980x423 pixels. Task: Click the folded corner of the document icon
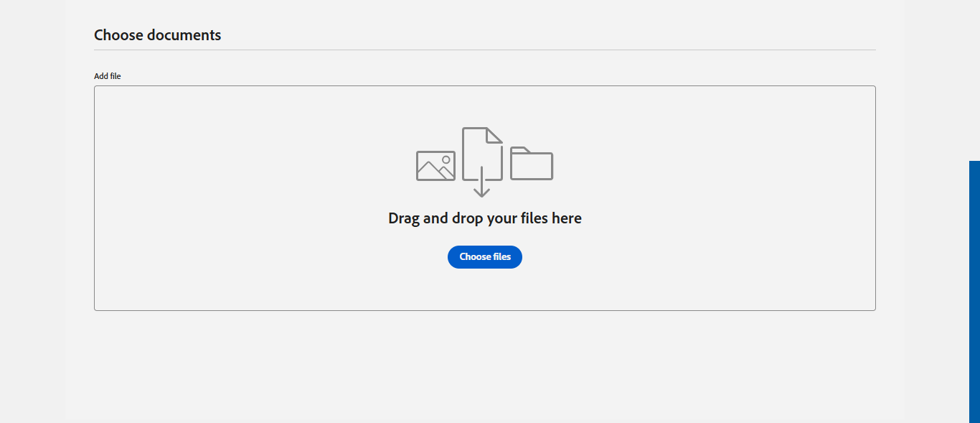(494, 135)
